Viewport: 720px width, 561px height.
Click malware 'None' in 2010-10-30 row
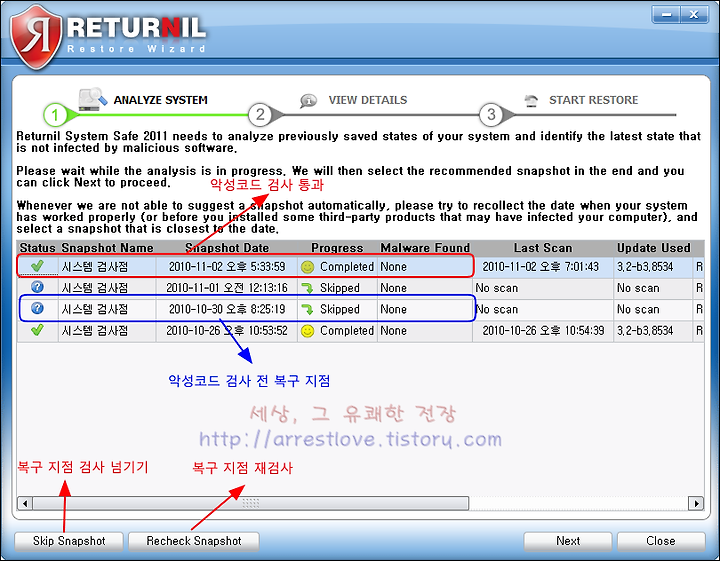394,309
